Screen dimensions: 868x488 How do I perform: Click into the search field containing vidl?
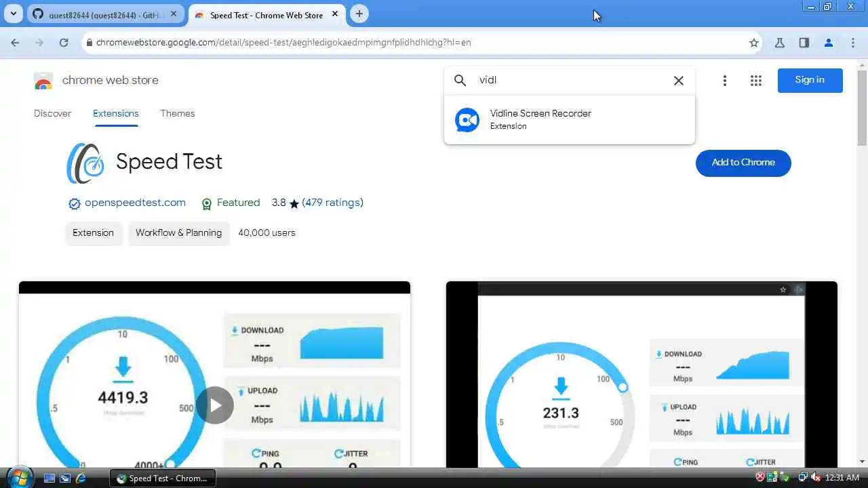pyautogui.click(x=570, y=80)
